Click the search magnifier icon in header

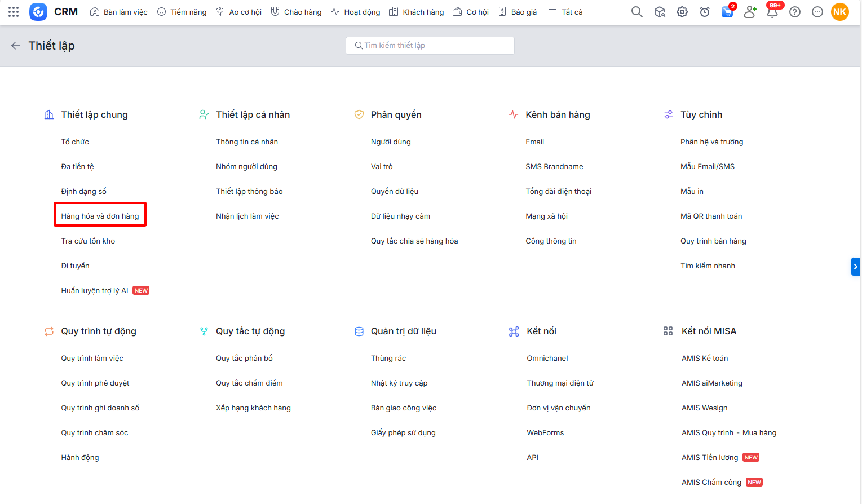point(636,12)
